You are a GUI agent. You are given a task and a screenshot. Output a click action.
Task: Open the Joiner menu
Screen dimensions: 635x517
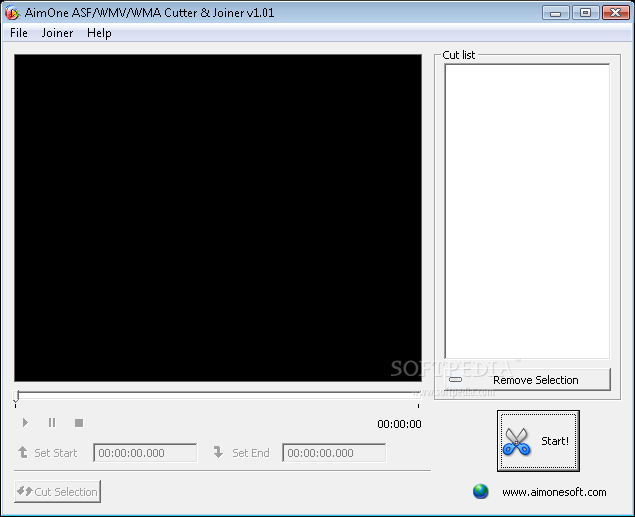click(57, 33)
